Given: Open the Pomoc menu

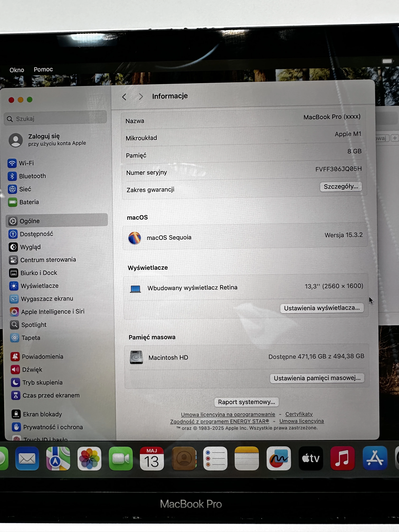Looking at the screenshot, I should click(43, 69).
